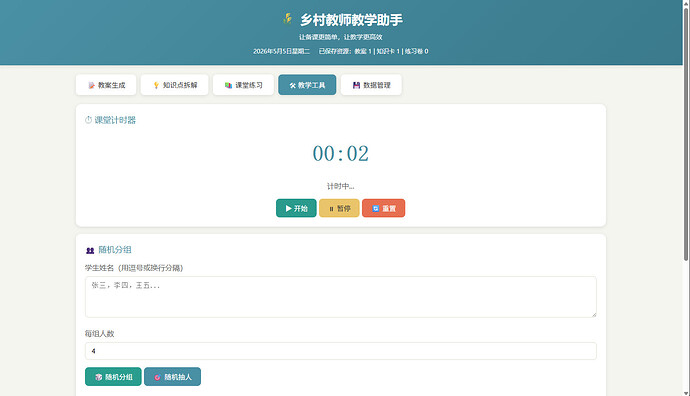Click the 学生姓名 label text
The height and width of the screenshot is (396, 690).
click(x=134, y=268)
